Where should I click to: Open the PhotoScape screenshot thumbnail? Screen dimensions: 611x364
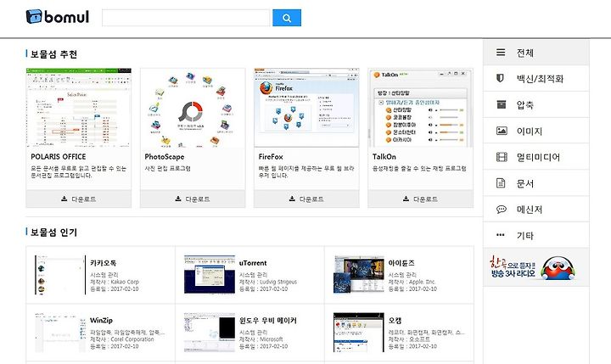tap(193, 108)
